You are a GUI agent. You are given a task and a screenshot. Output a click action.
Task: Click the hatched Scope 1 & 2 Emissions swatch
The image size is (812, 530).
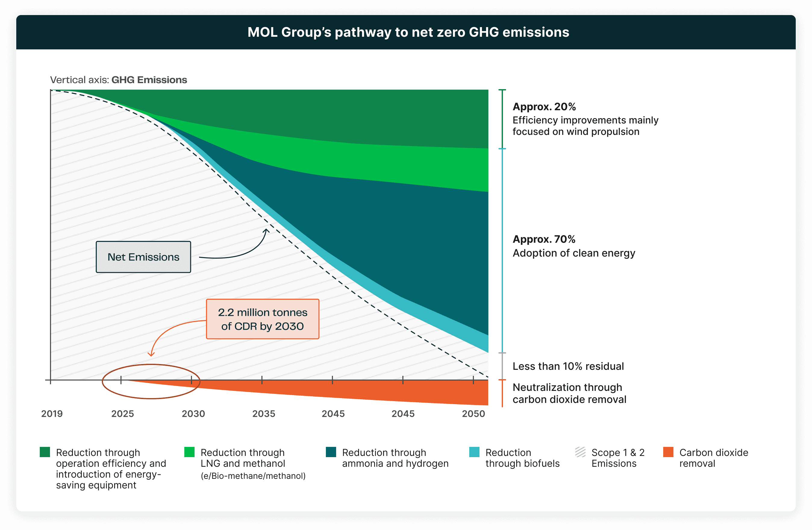[580, 452]
